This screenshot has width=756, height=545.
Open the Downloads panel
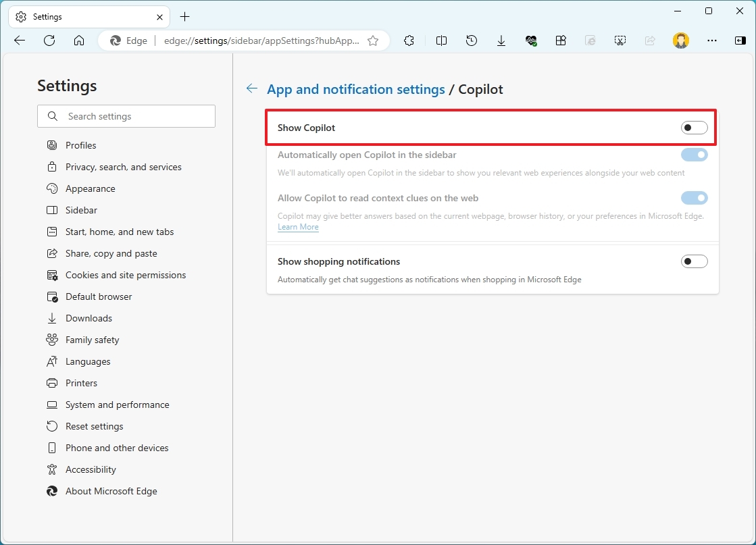501,41
